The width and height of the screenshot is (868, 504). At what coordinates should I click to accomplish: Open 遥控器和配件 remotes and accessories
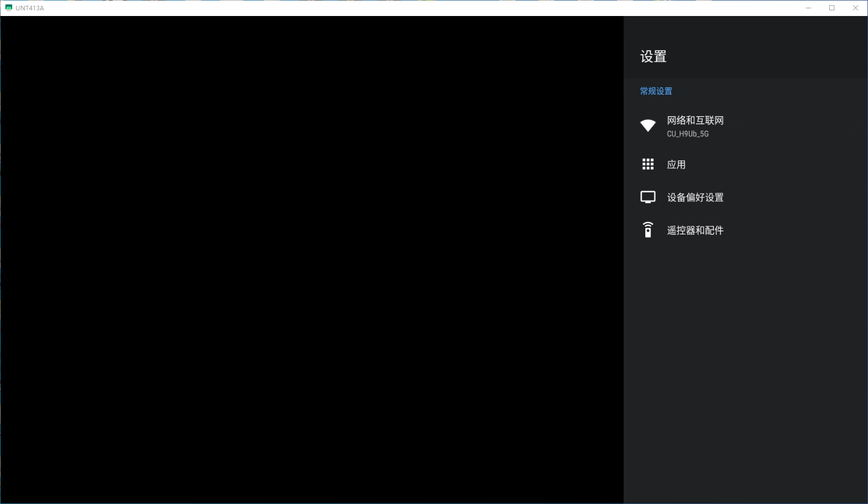point(694,230)
